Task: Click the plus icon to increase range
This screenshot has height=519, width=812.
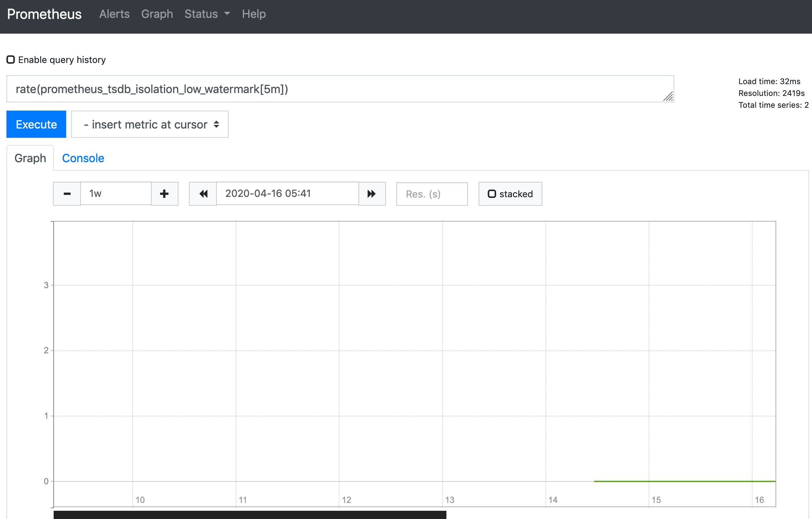Action: 165,194
